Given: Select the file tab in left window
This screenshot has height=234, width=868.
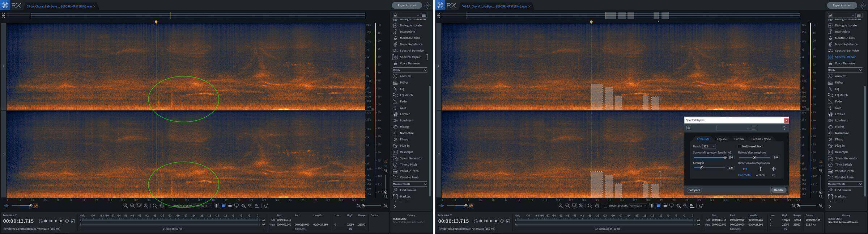Looking at the screenshot, I should [59, 7].
